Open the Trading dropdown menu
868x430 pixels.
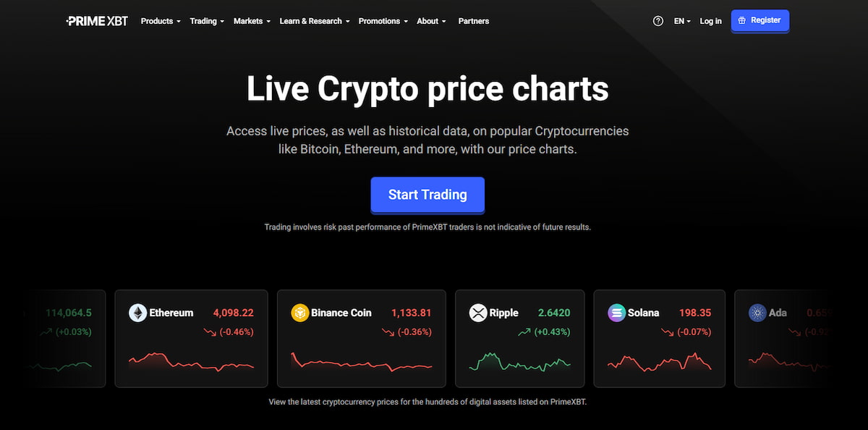[x=207, y=21]
